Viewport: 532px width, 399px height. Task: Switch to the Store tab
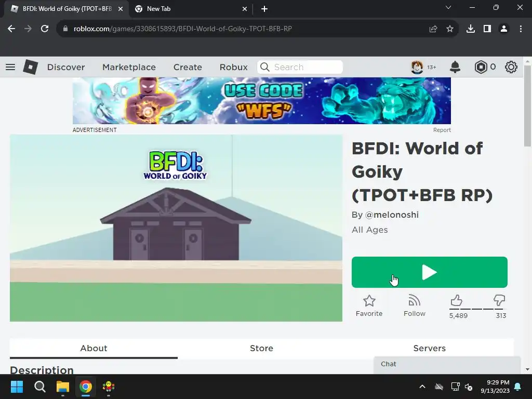coord(262,349)
